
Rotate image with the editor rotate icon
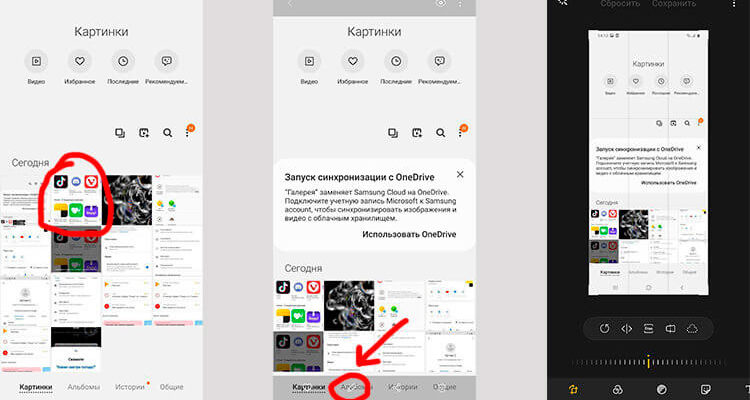coord(605,329)
